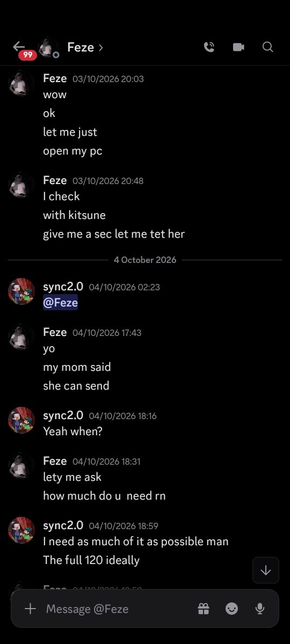Select username sync2.0 above 'Yeah when?'

coord(63,415)
